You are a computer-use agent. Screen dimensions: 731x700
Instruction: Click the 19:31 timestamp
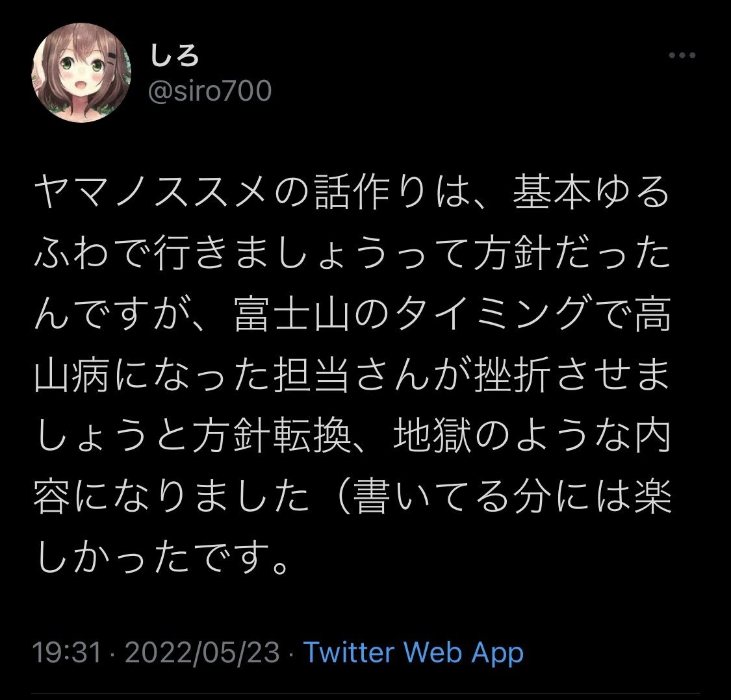tap(67, 651)
